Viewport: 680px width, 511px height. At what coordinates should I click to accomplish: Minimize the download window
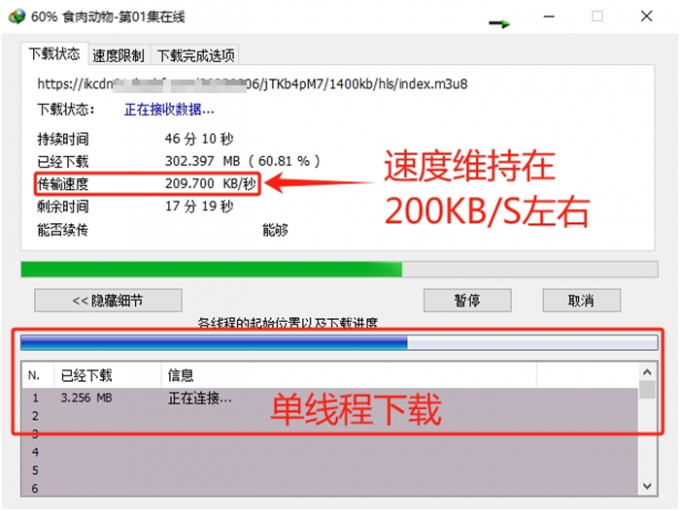(549, 16)
